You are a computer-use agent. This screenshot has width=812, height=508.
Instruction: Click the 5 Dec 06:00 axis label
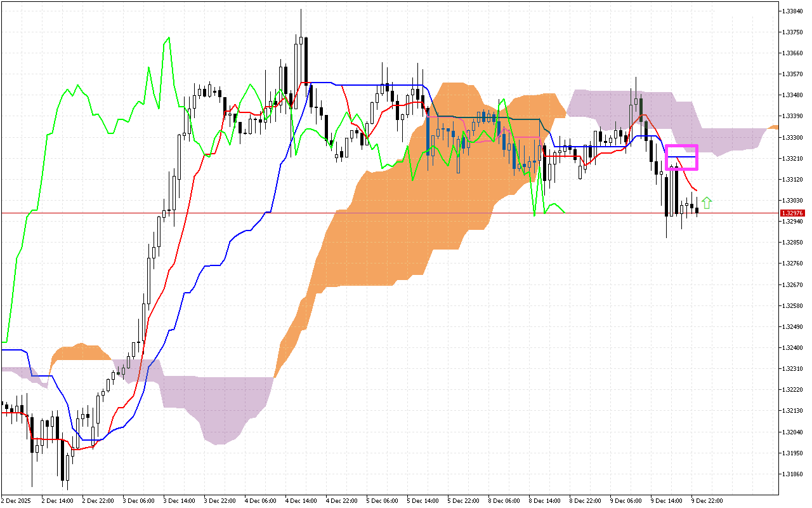[381, 500]
